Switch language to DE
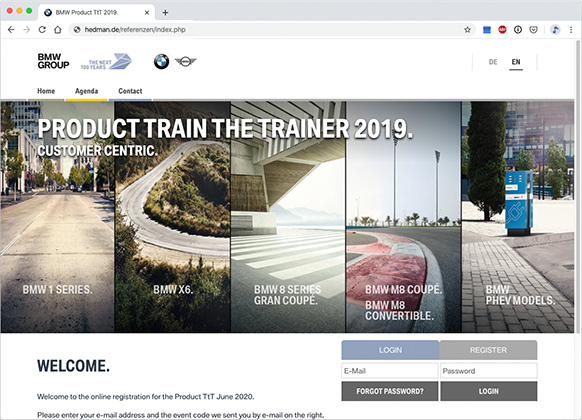The image size is (582, 420). 493,62
